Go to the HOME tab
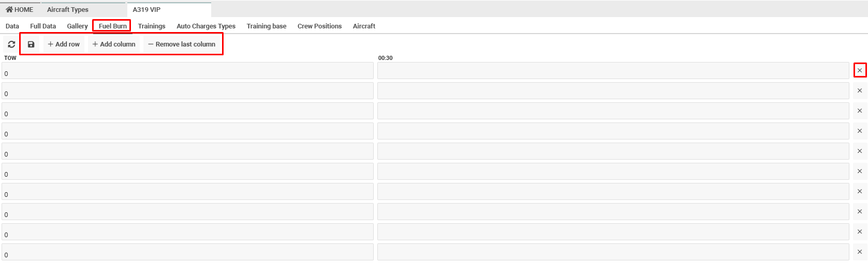Viewport: 868px width, 263px height. (x=20, y=10)
